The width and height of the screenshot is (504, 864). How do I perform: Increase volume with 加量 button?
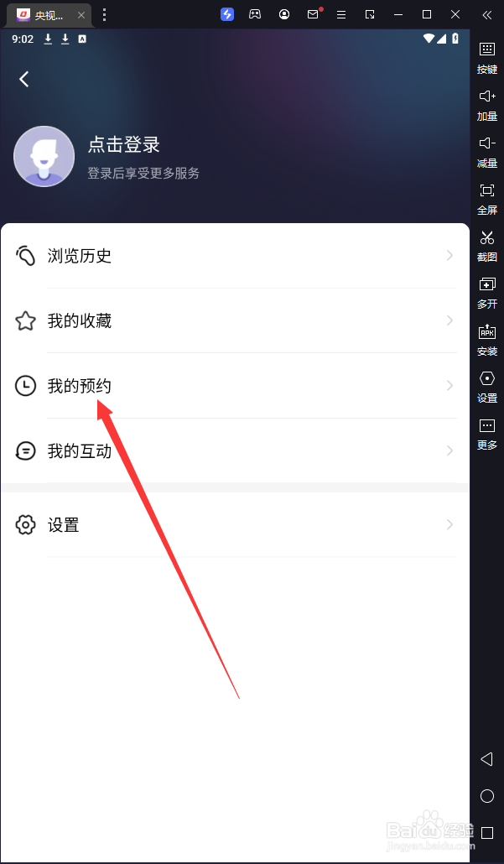coord(487,105)
